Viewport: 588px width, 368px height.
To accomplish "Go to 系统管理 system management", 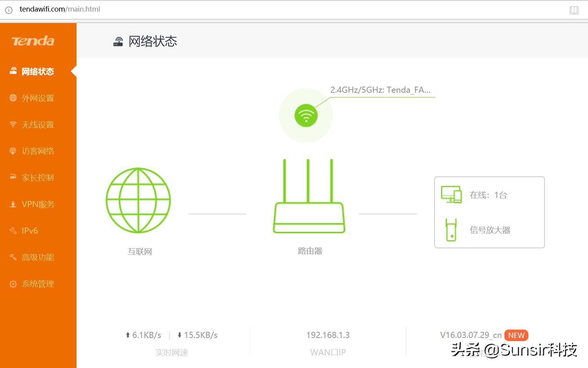I will click(37, 284).
